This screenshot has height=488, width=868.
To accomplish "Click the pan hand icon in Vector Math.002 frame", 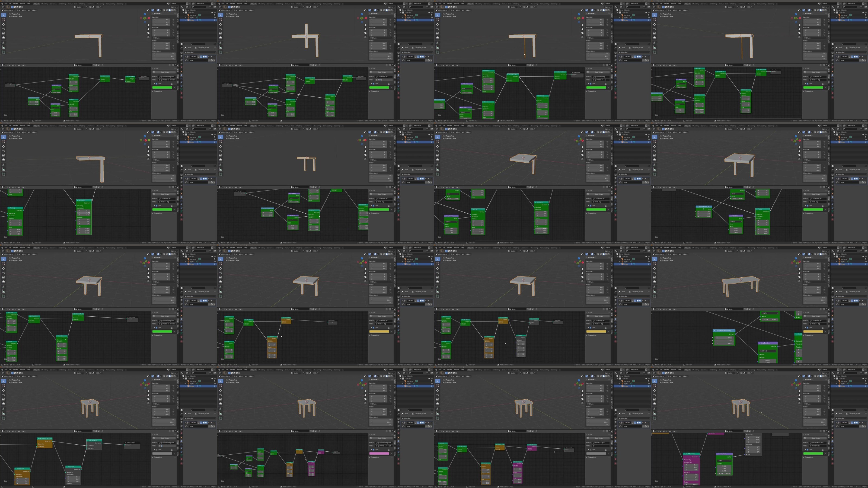I will tap(800, 395).
